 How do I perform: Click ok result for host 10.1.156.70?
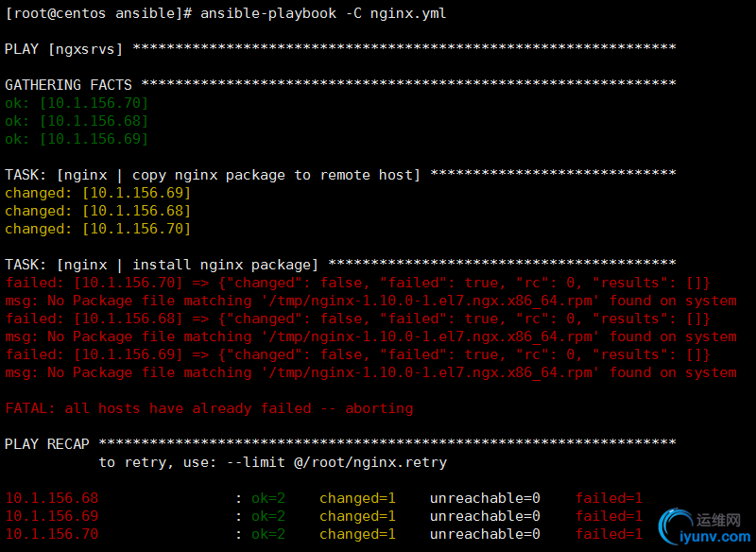pos(77,103)
